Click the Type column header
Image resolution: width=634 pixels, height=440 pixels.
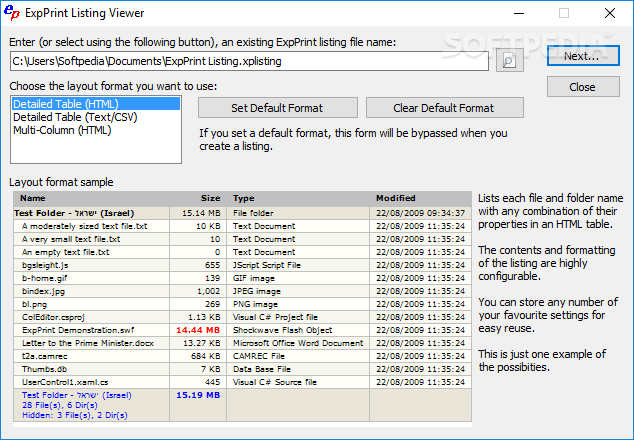(243, 198)
